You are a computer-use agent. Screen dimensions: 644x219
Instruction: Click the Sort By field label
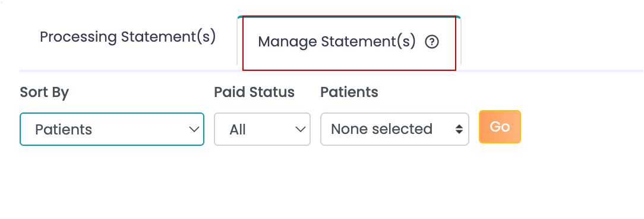pyautogui.click(x=45, y=92)
